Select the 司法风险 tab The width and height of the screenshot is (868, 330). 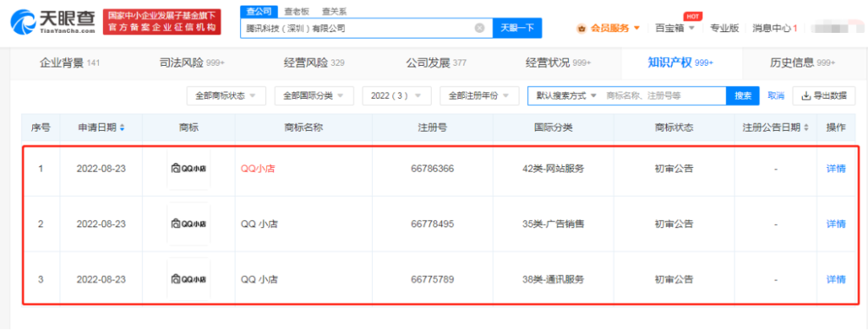191,63
